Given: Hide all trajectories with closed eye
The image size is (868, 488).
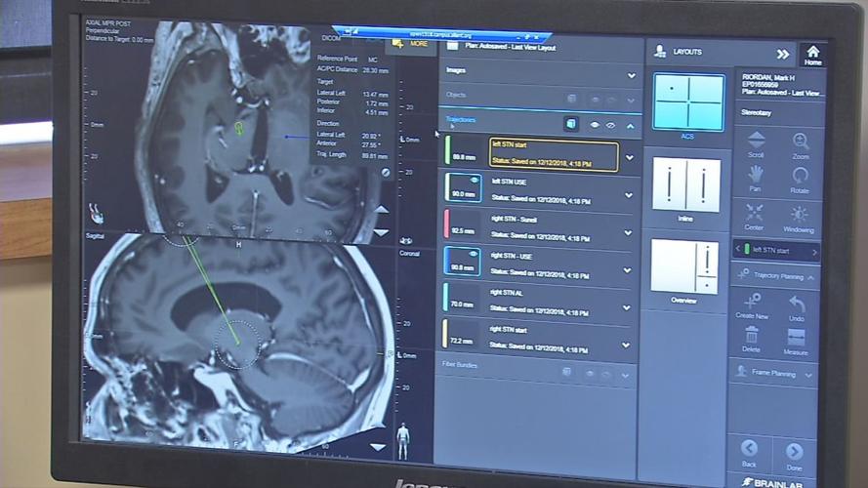Looking at the screenshot, I should (610, 126).
